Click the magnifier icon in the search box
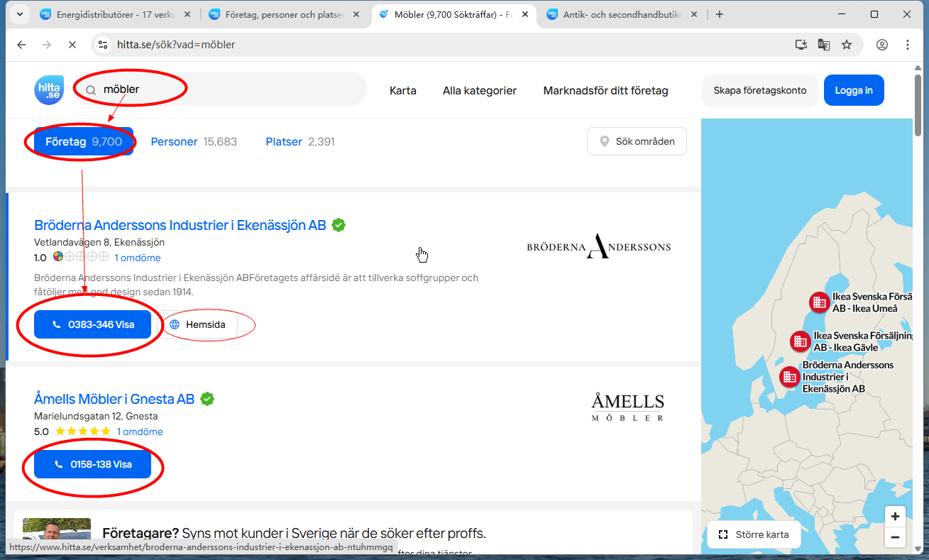The height and width of the screenshot is (560, 929). point(91,90)
